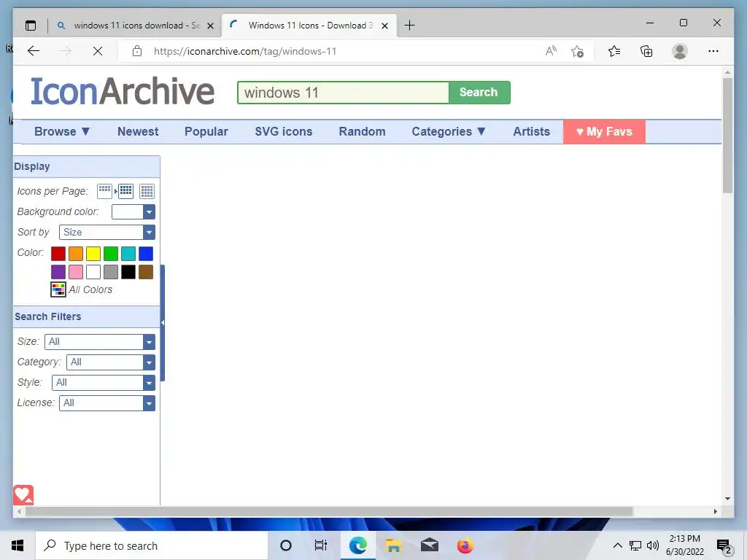Image resolution: width=747 pixels, height=560 pixels.
Task: Filter by cyan color swatch
Action: (128, 253)
